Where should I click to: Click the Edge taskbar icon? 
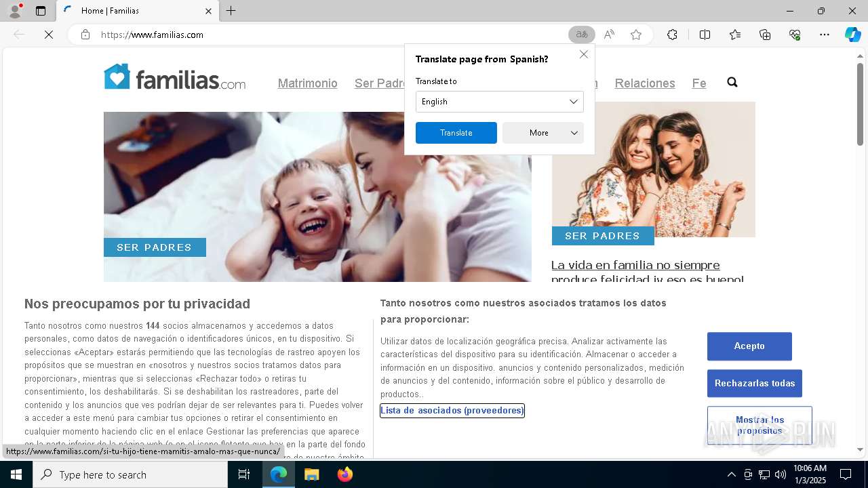point(279,474)
